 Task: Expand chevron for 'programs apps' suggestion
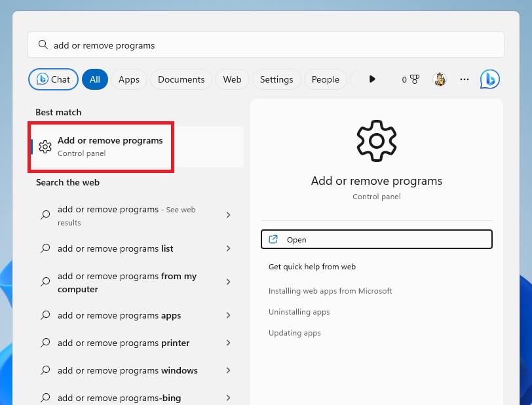[x=229, y=315]
